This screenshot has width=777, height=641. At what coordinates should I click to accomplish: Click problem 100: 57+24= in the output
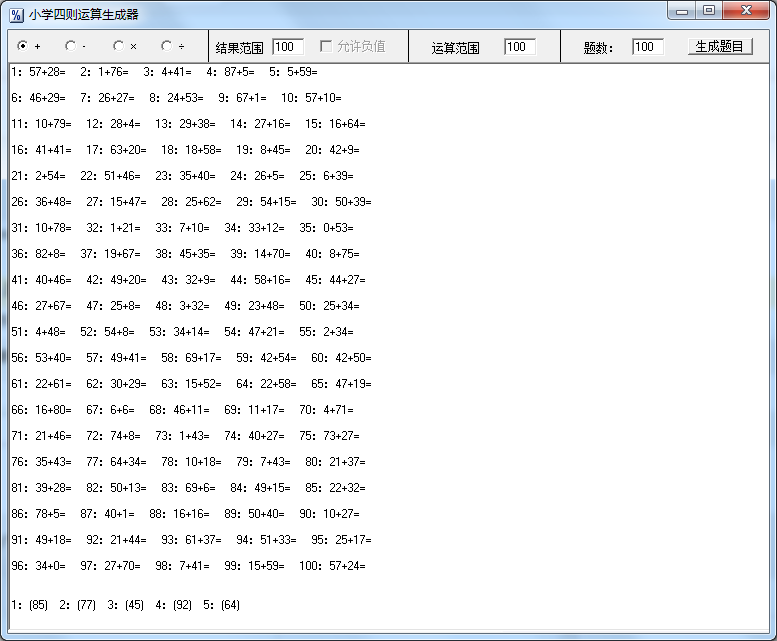pyautogui.click(x=333, y=566)
